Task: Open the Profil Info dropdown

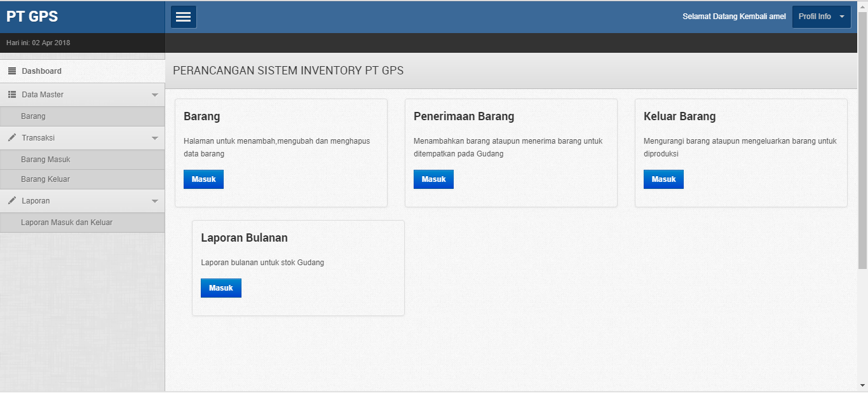Action: 821,17
